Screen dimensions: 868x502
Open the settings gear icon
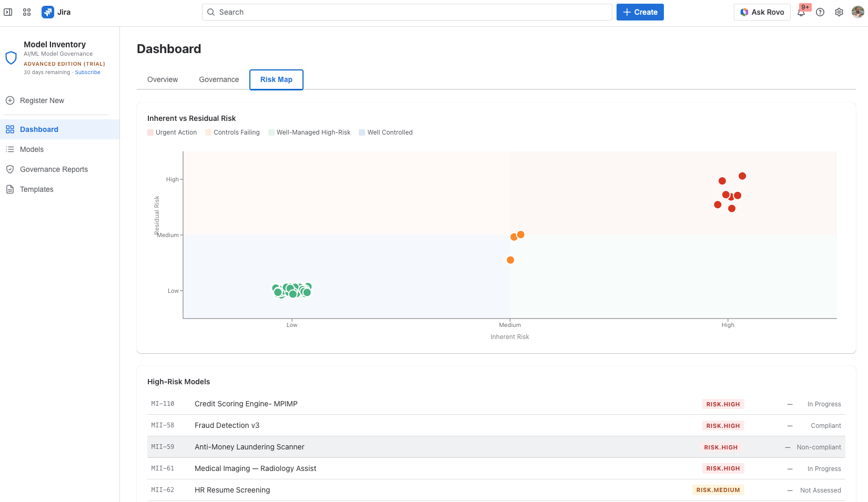pyautogui.click(x=839, y=12)
